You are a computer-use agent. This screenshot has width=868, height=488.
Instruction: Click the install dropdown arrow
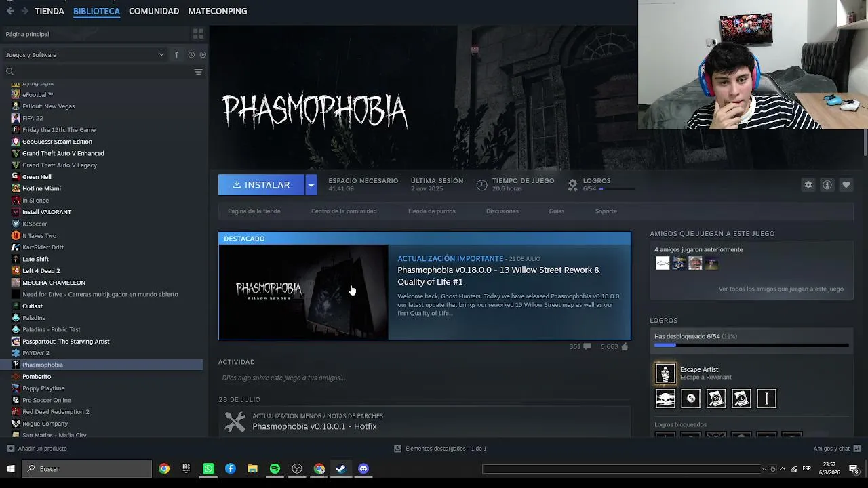(x=311, y=185)
